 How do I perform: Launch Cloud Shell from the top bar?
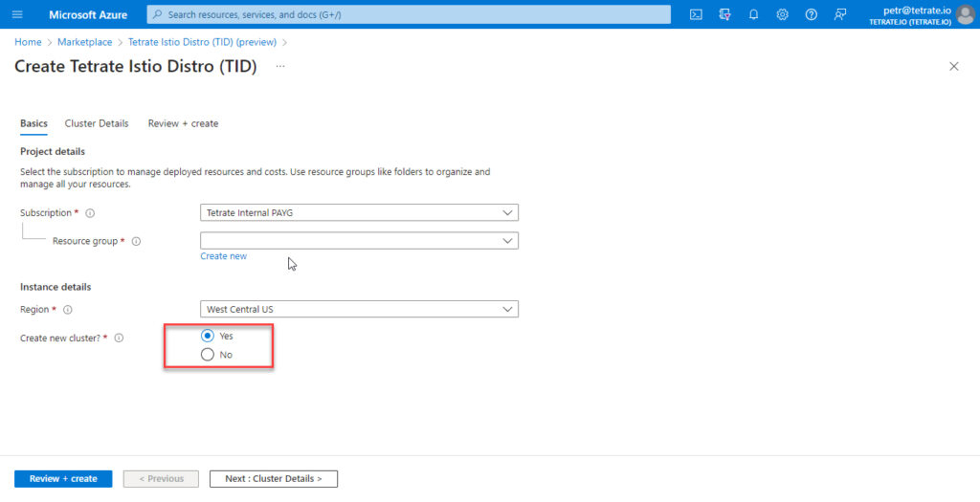pos(697,14)
